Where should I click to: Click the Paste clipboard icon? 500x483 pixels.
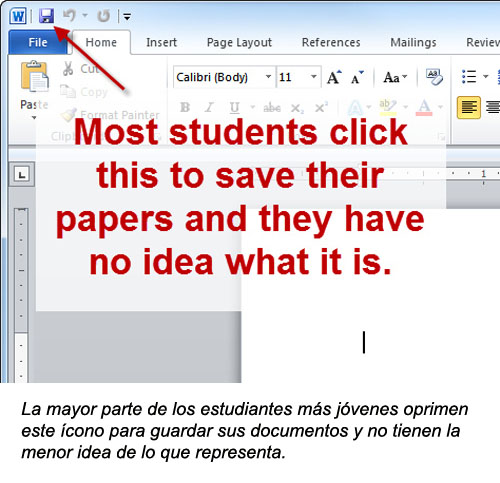35,76
